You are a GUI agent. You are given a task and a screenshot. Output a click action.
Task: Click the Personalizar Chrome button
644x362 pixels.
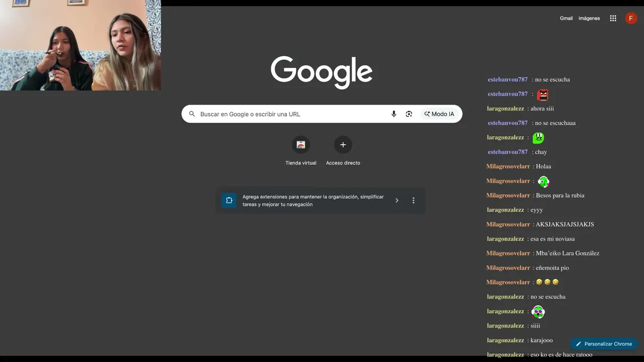(604, 344)
